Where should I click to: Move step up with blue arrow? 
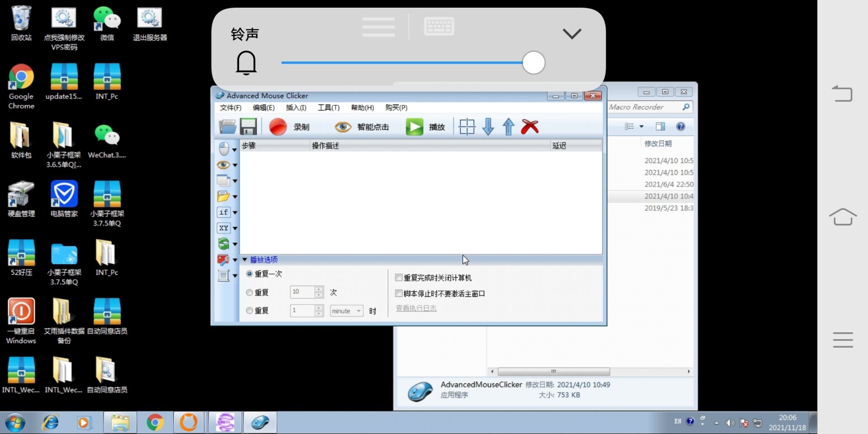click(509, 127)
